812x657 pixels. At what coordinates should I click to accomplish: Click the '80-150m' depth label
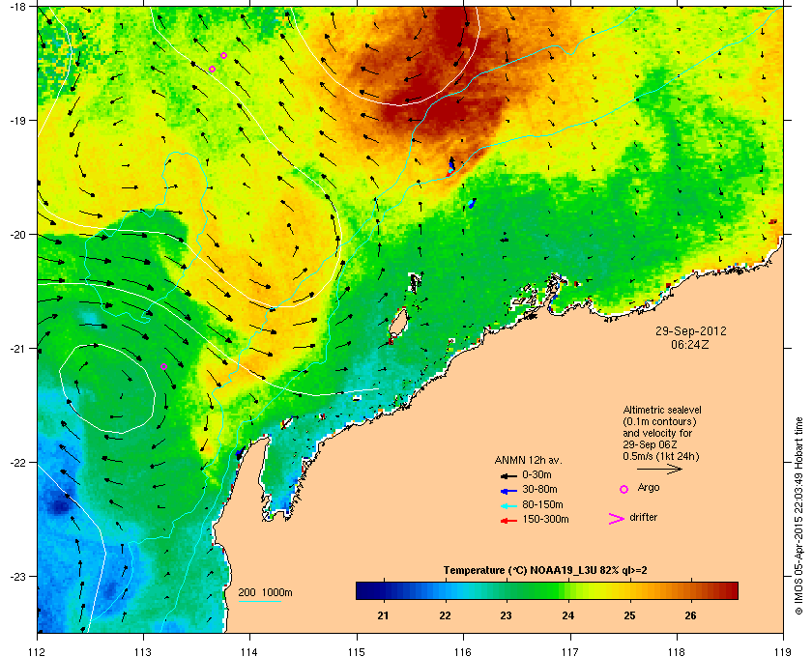point(542,504)
